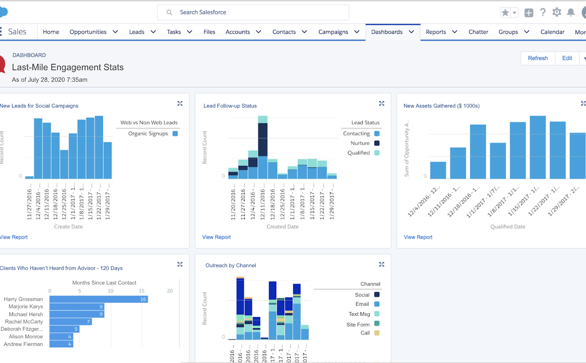Click the name Marjorie Karys
Viewport: 586px width, 363px height.
coord(26,307)
